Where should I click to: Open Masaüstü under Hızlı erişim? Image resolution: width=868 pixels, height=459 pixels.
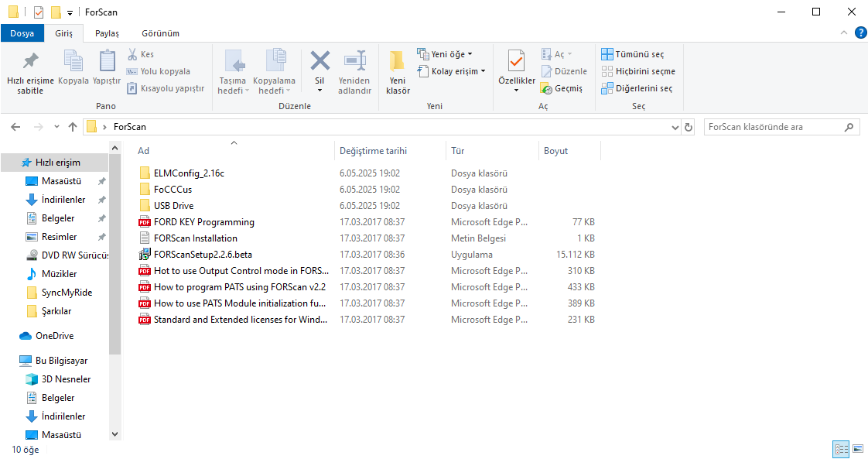(61, 181)
